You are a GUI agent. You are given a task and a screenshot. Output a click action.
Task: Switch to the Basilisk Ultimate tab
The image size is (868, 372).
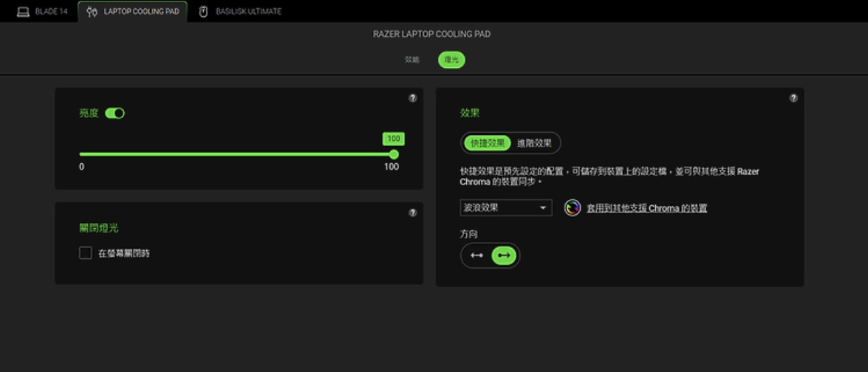click(239, 12)
